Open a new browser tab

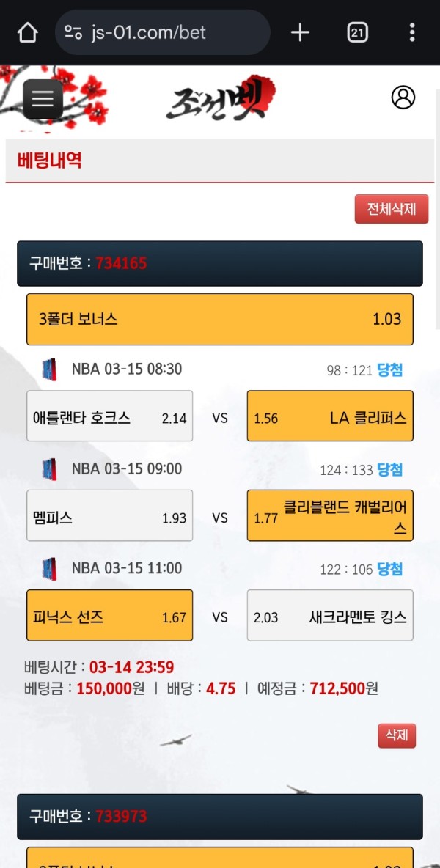point(300,32)
